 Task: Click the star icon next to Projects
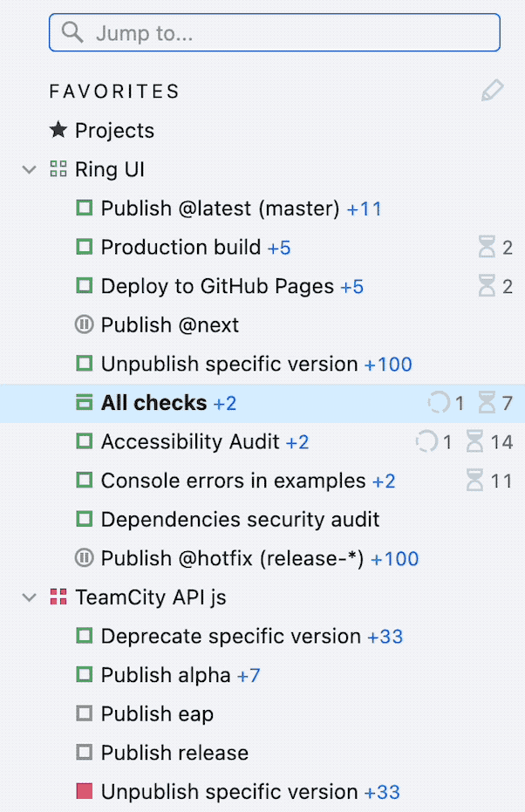pyautogui.click(x=58, y=130)
